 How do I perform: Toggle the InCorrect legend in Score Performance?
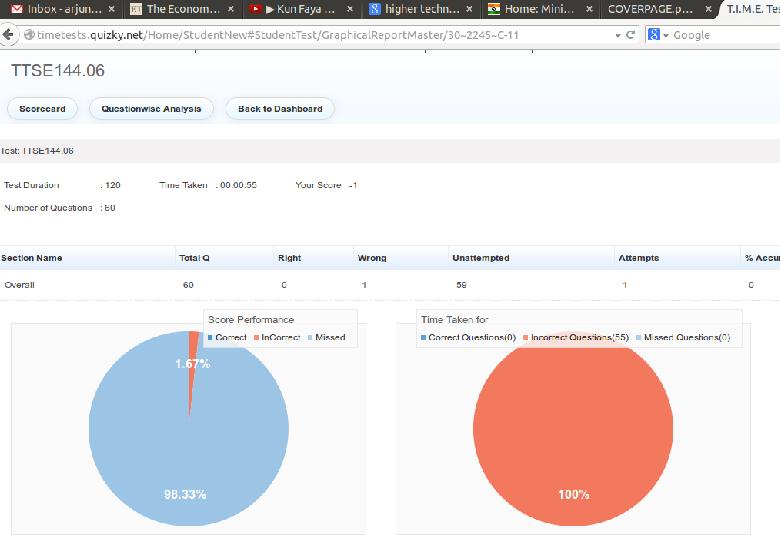278,338
